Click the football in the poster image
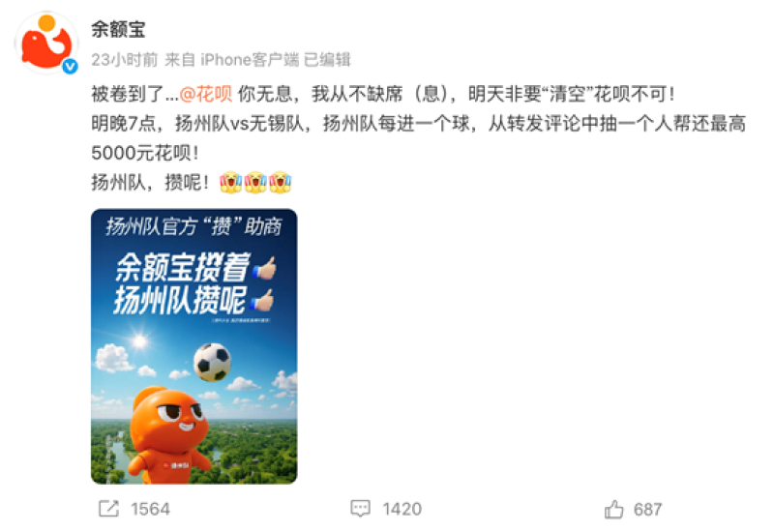The height and width of the screenshot is (532, 774). pos(212,362)
